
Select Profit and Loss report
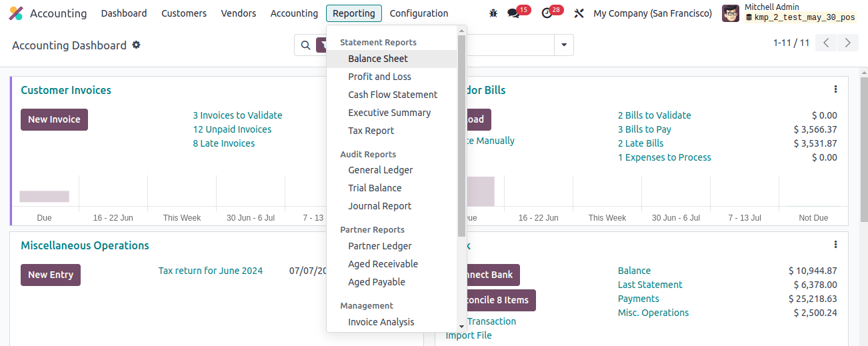pos(392,77)
